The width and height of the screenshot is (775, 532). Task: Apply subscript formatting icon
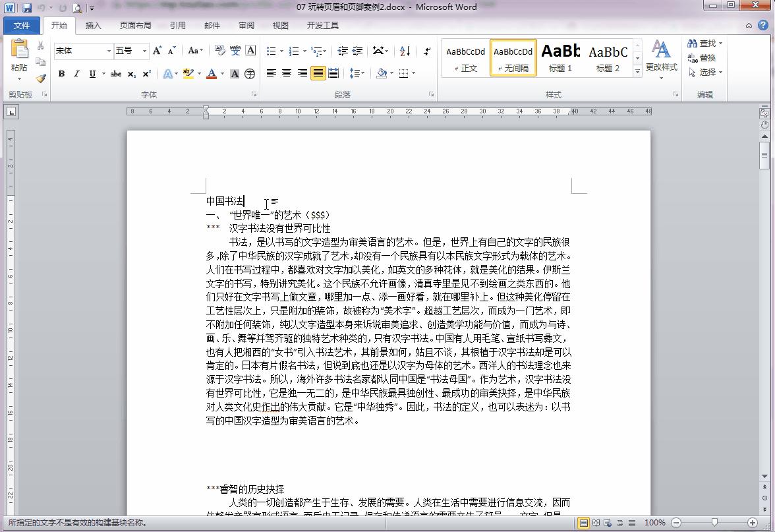(x=131, y=74)
